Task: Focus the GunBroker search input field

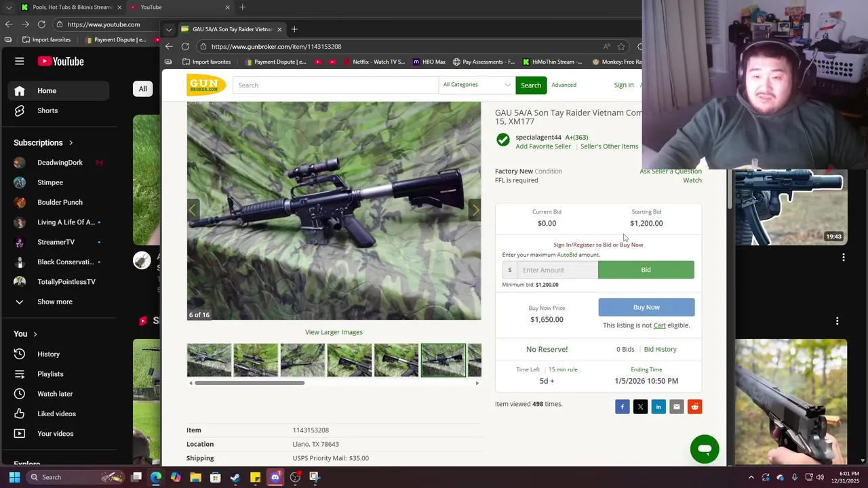Action: pos(336,85)
